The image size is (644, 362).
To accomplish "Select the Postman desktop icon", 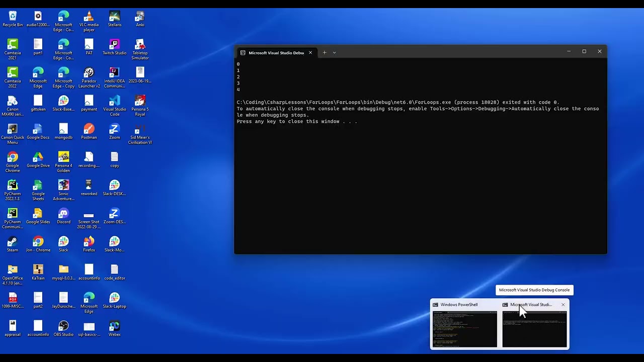I will (89, 132).
